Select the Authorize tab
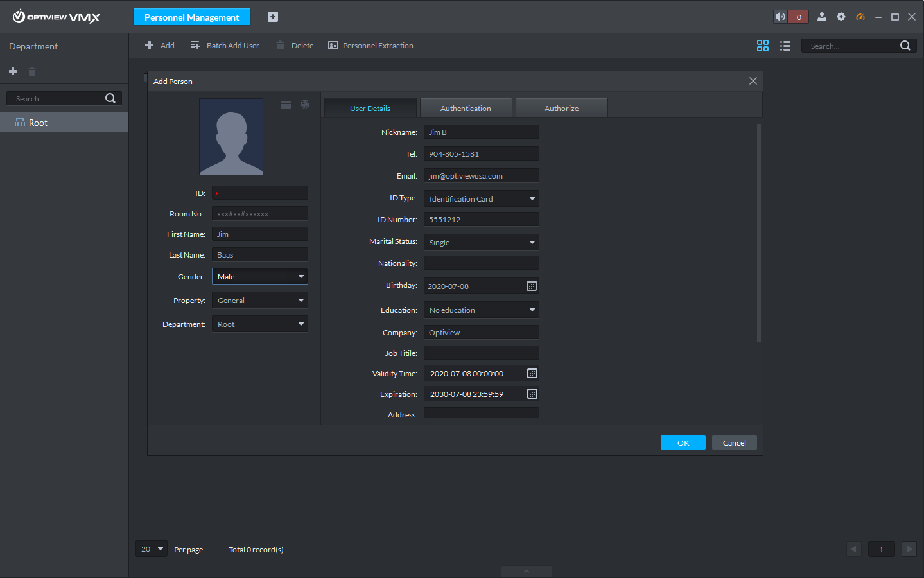Screen dimensions: 924x578 pyautogui.click(x=561, y=107)
